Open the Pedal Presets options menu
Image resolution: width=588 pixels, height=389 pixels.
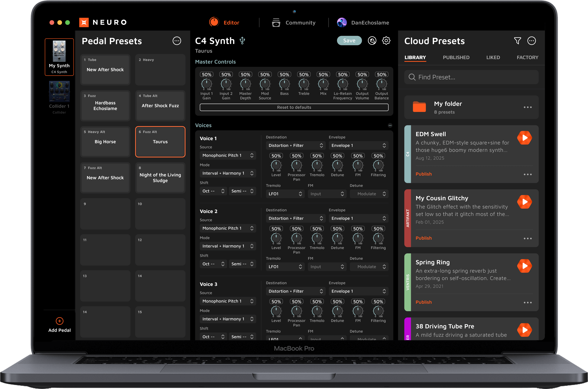pyautogui.click(x=177, y=41)
